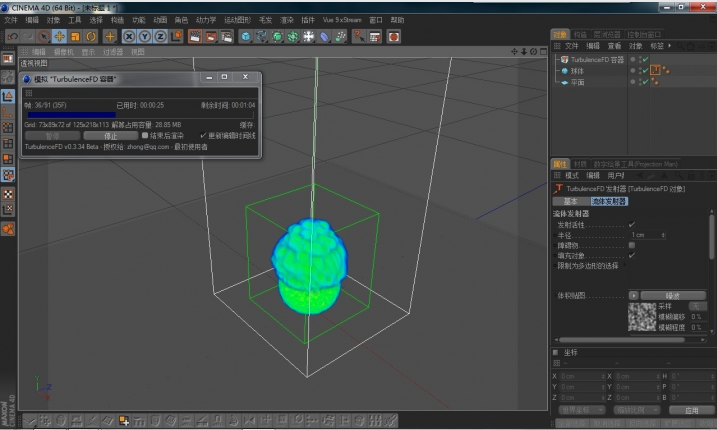
Task: Click the 暂停 button in simulation dialog
Action: [52, 136]
